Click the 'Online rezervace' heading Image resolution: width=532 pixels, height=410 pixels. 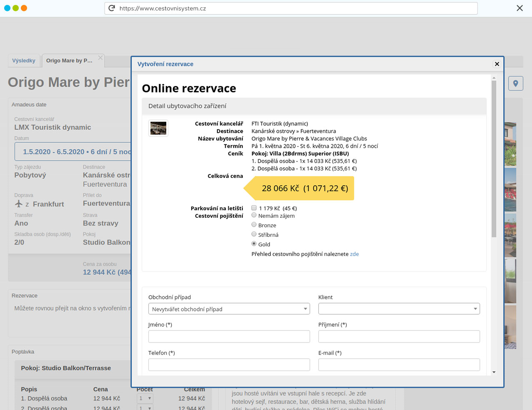pos(189,88)
